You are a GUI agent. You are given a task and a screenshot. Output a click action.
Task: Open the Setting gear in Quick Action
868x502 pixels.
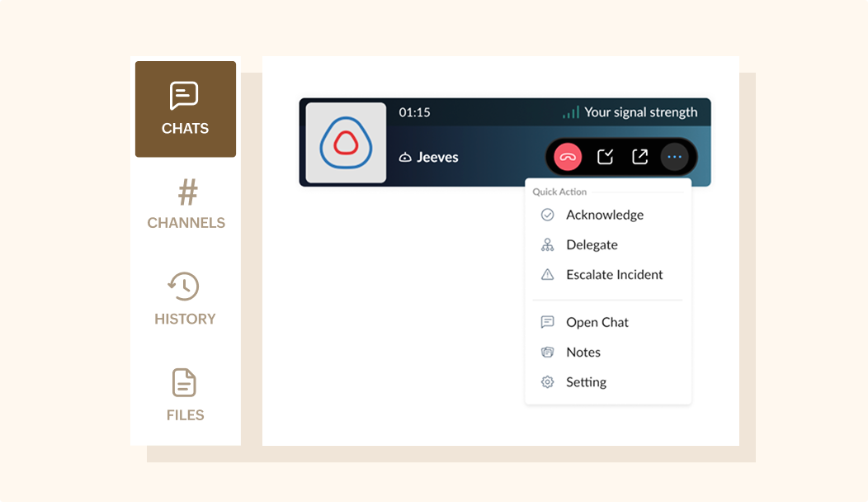547,381
